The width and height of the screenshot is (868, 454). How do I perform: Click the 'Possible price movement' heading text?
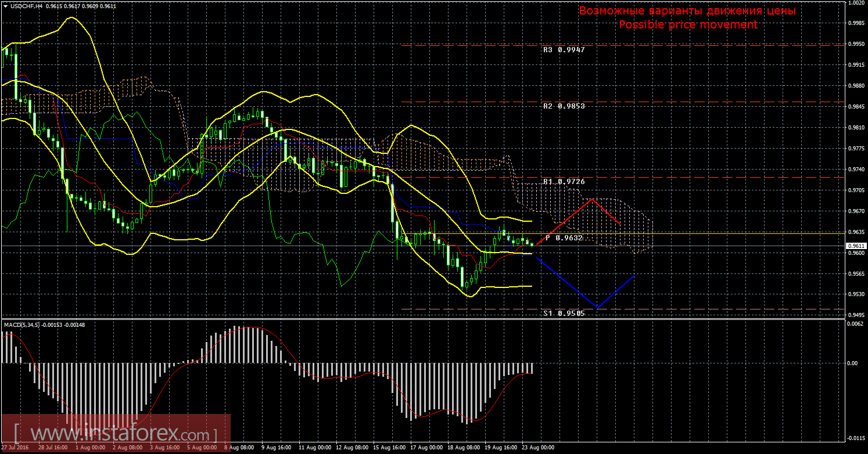688,25
